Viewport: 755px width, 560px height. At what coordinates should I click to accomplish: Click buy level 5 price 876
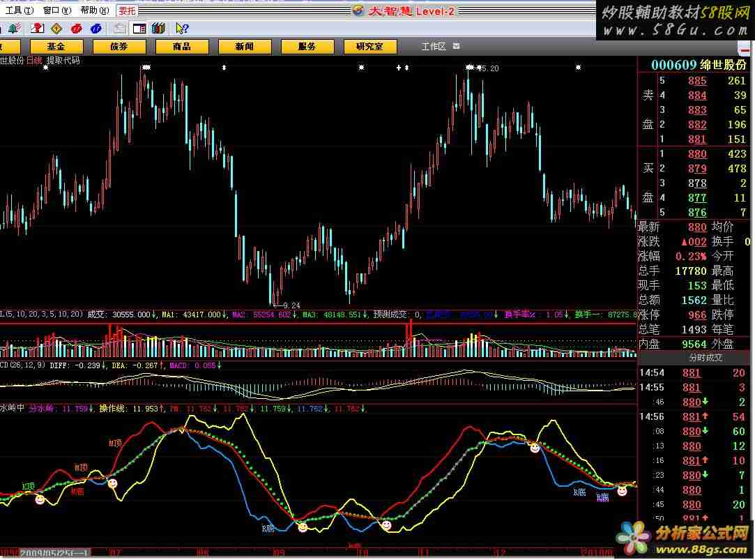coord(697,212)
